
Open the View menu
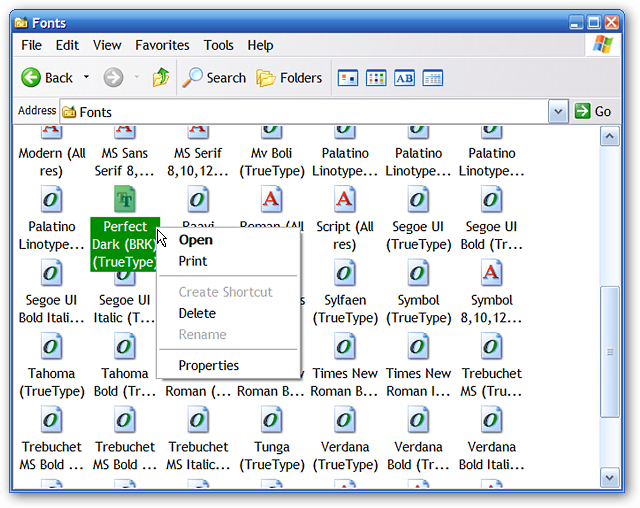pos(107,45)
